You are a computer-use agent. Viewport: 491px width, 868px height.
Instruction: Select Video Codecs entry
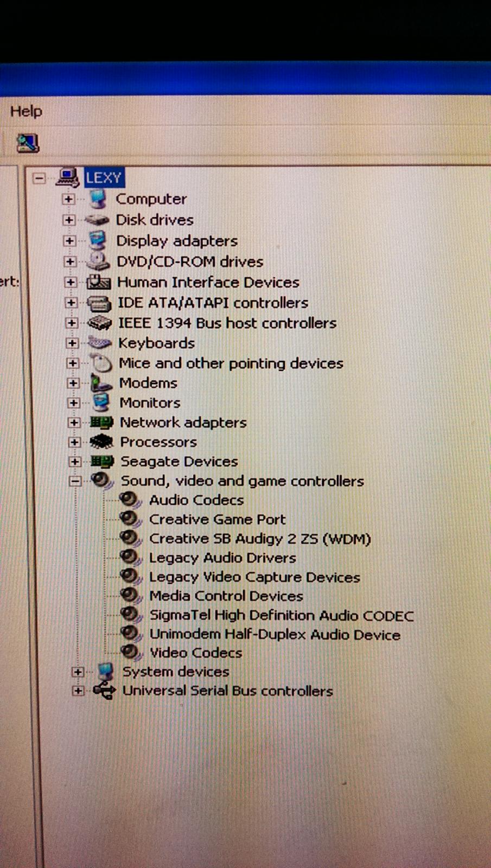pos(196,653)
